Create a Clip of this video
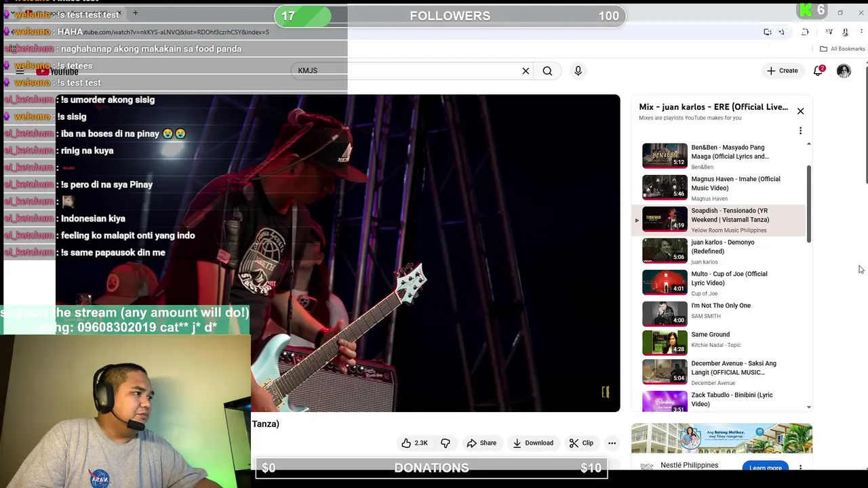 point(581,443)
